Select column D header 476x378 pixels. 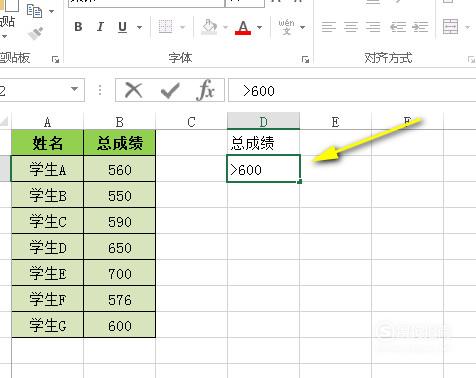pyautogui.click(x=263, y=121)
